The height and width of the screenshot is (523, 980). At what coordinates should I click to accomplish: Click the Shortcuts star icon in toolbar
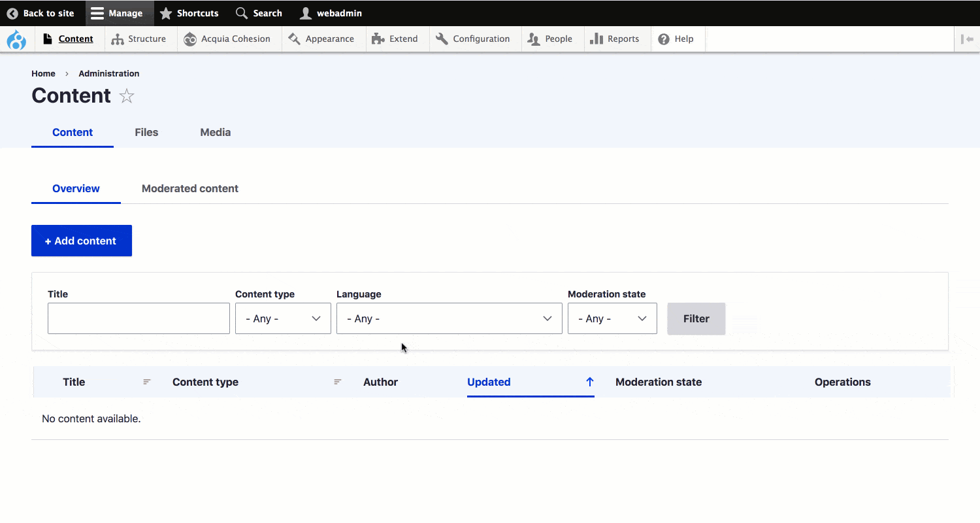[x=166, y=13]
